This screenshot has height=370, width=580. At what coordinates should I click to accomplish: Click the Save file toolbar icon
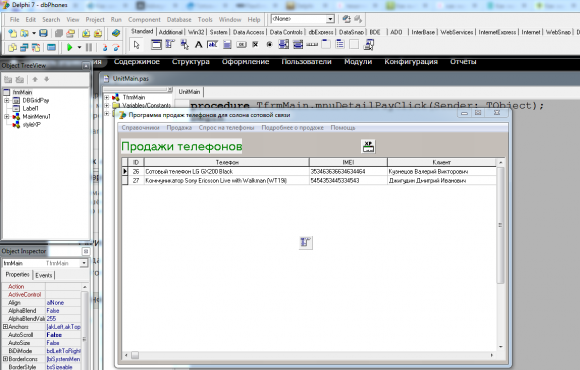coord(43,33)
